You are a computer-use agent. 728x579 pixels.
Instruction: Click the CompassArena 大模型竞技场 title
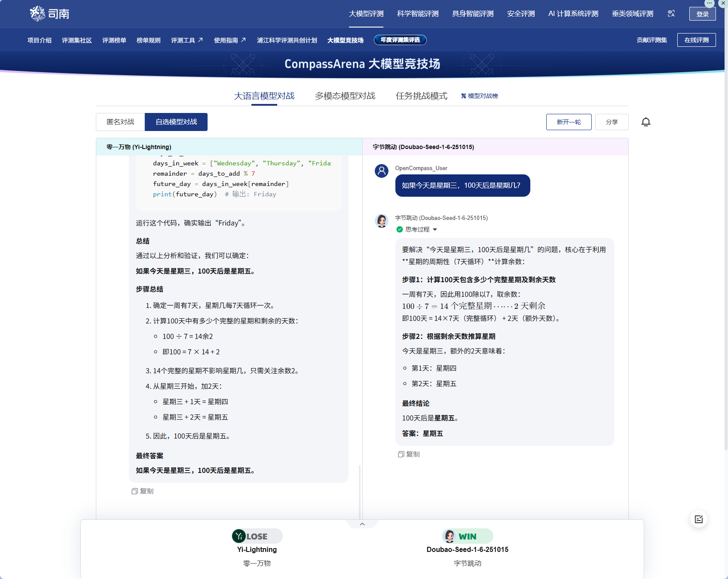[x=362, y=64]
